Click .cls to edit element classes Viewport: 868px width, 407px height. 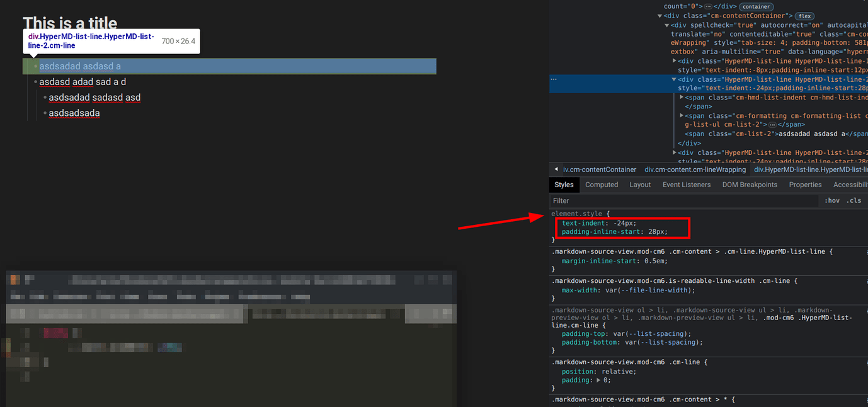click(854, 200)
